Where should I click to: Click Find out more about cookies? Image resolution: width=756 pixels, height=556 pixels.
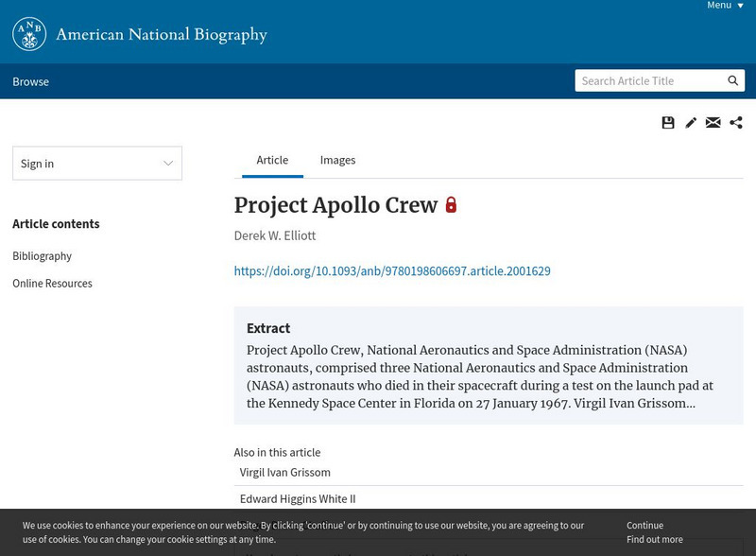654,540
